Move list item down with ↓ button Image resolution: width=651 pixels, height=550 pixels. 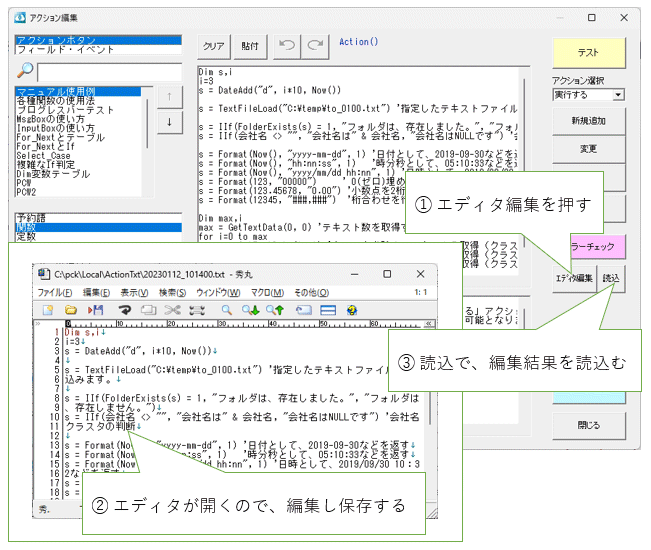[x=169, y=122]
